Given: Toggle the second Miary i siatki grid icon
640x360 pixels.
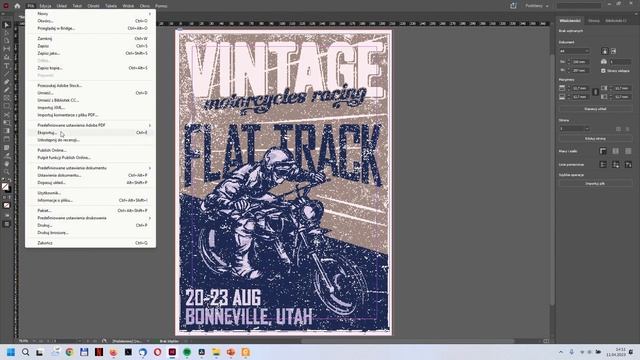Looking at the screenshot, I should [x=616, y=151].
